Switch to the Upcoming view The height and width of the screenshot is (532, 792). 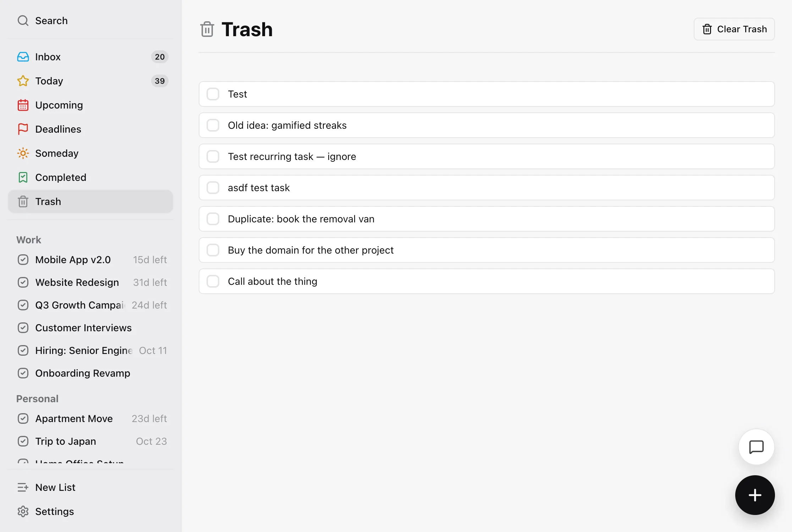click(x=90, y=105)
